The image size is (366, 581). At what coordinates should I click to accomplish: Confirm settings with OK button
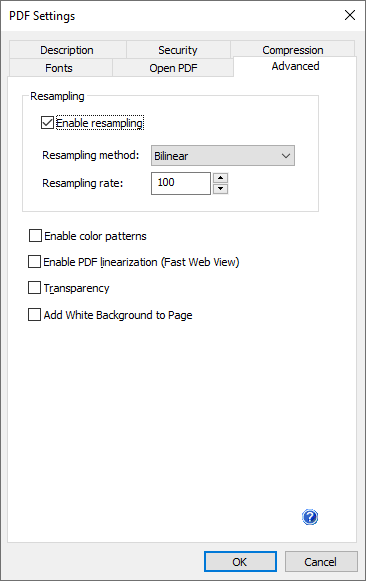click(240, 562)
